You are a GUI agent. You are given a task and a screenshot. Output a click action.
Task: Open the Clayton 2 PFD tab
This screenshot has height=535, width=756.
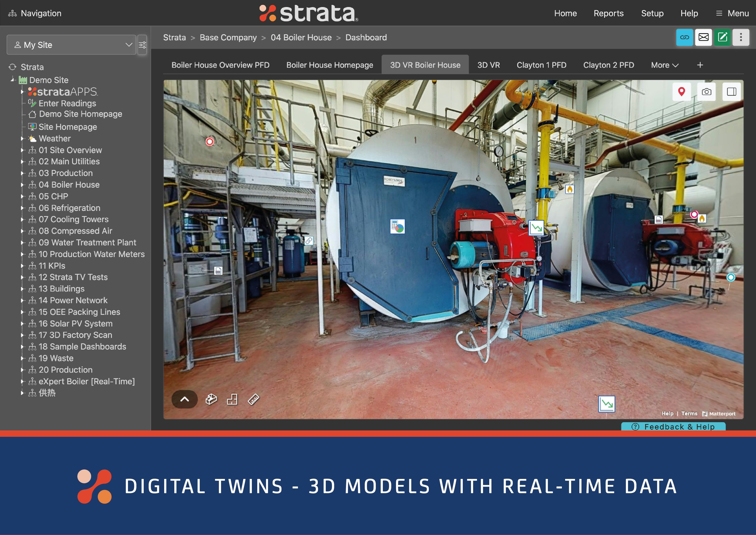pyautogui.click(x=608, y=65)
